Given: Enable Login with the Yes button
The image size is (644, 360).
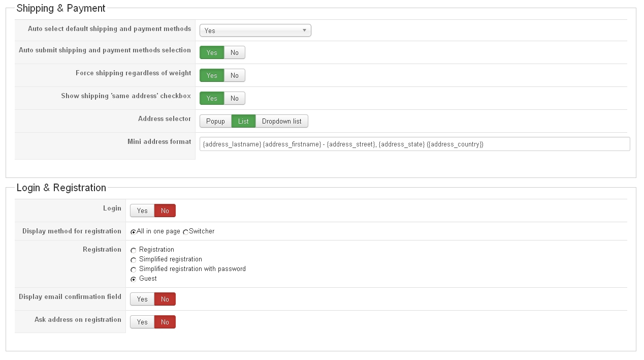Looking at the screenshot, I should point(142,211).
